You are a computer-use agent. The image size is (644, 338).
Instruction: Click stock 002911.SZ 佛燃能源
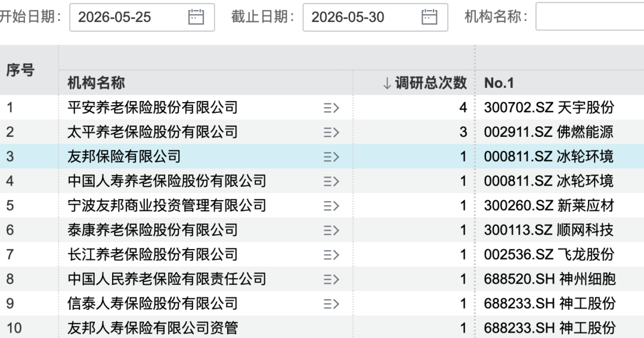(549, 132)
